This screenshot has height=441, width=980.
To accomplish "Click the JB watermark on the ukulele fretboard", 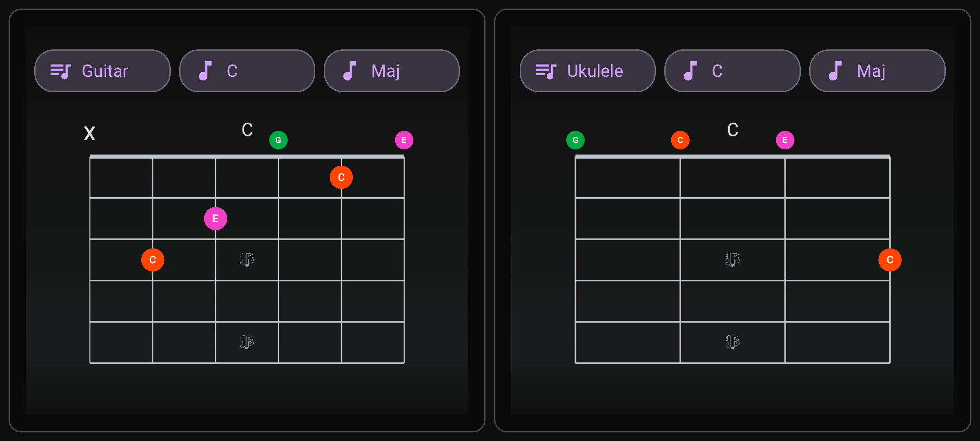I will coord(732,259).
